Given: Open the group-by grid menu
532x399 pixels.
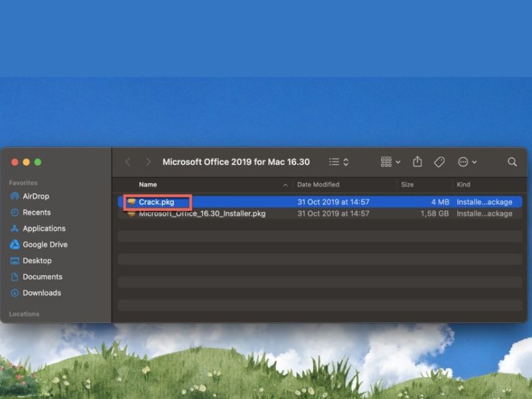Looking at the screenshot, I should pyautogui.click(x=390, y=162).
